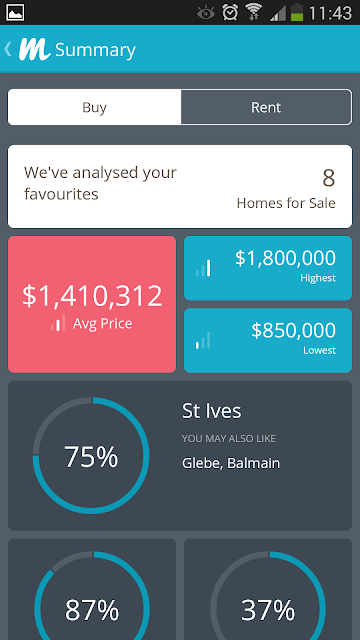360x640 pixels.
Task: Switch to the Rent tab
Action: click(x=266, y=107)
